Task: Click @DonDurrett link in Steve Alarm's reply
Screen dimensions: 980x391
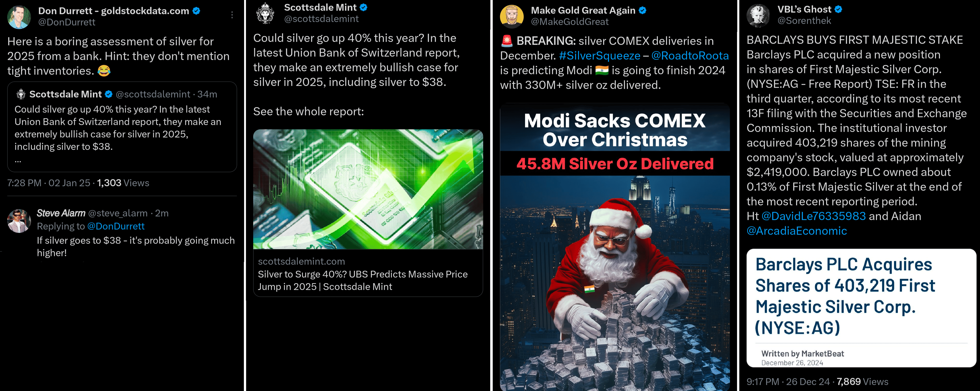Action: click(x=116, y=226)
